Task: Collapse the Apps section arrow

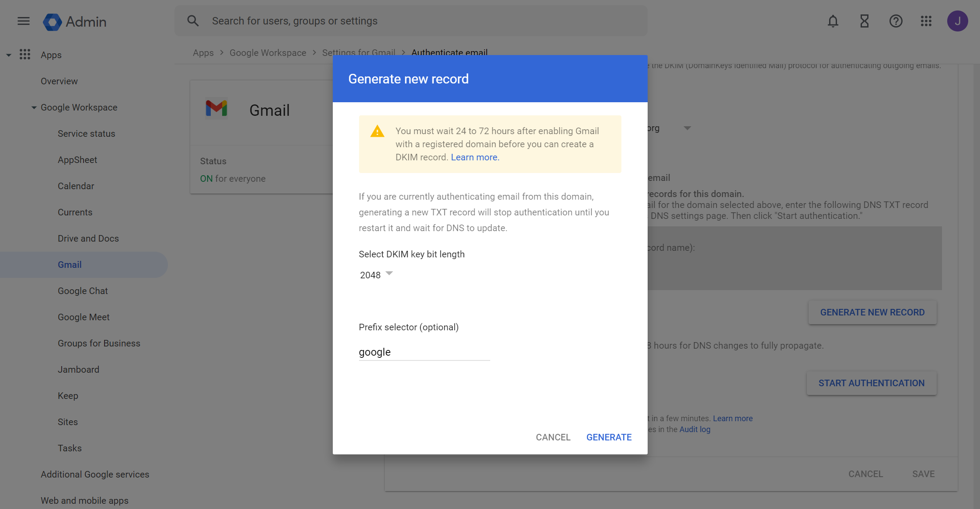Action: (x=9, y=55)
